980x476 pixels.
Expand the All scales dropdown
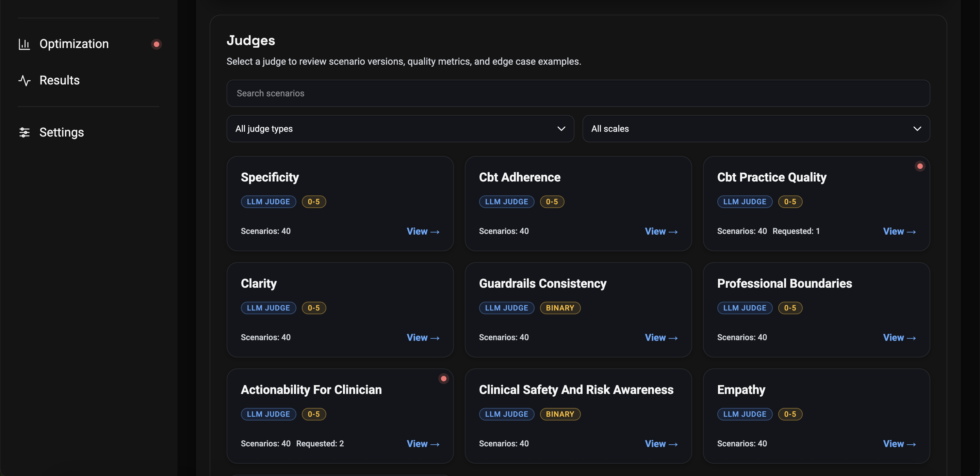755,129
